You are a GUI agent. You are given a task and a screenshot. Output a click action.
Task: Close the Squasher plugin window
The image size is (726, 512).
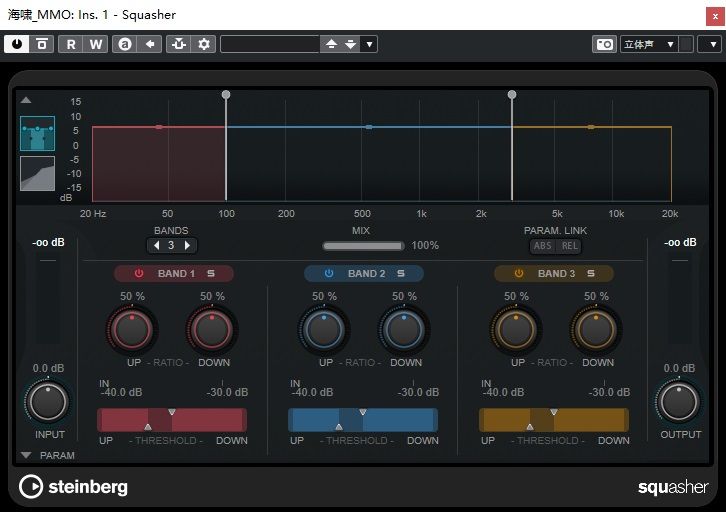715,16
